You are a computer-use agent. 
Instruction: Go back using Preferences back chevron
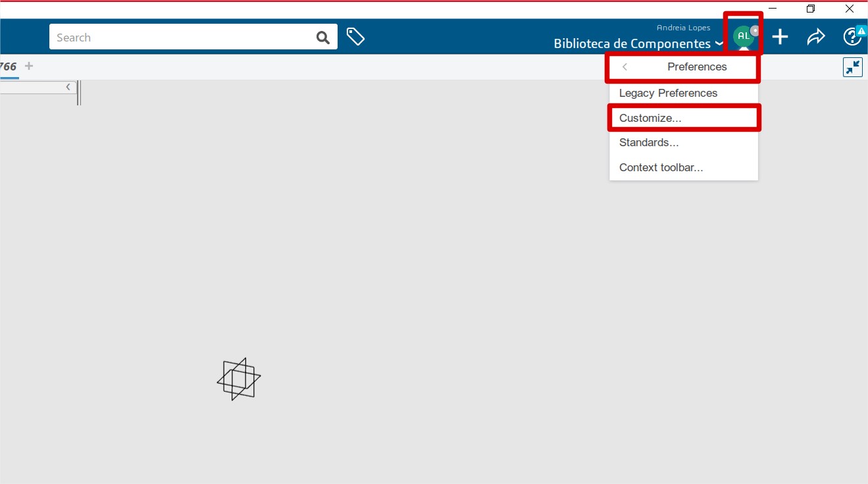point(625,67)
